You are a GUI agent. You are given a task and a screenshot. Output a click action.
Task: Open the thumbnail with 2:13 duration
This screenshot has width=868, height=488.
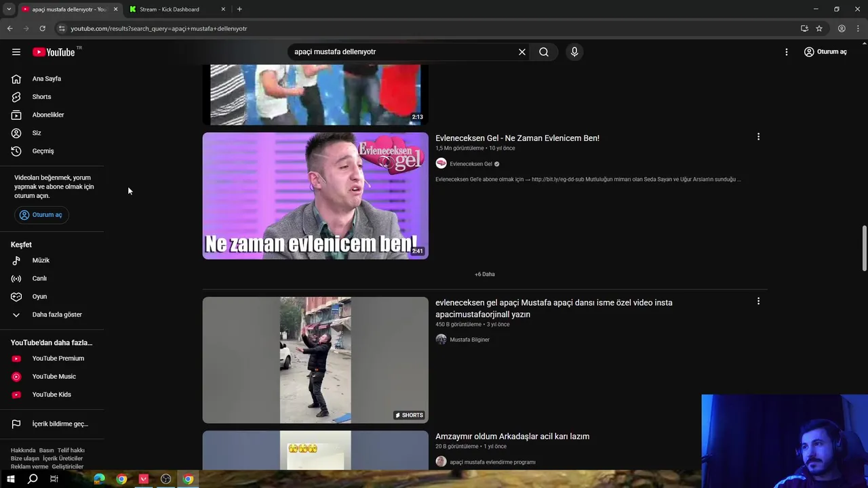click(315, 95)
